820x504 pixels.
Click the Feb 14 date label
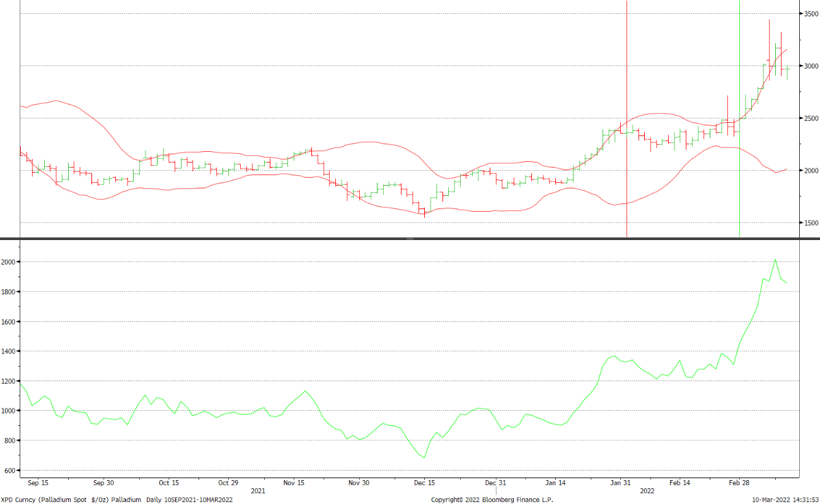679,483
